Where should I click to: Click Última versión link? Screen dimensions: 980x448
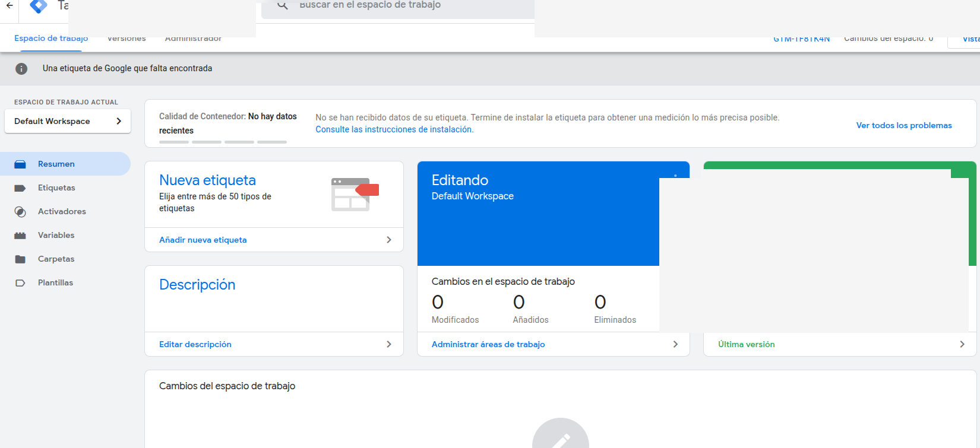[747, 344]
